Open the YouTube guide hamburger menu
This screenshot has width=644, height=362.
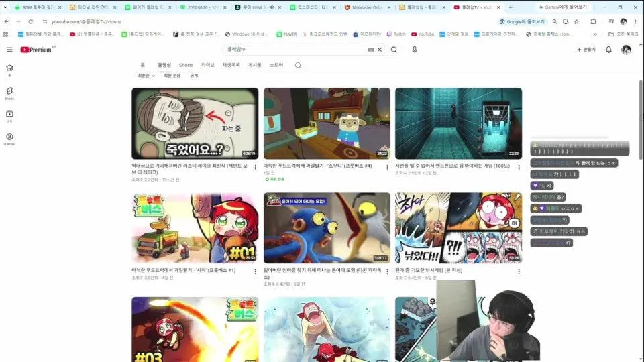tap(9, 50)
